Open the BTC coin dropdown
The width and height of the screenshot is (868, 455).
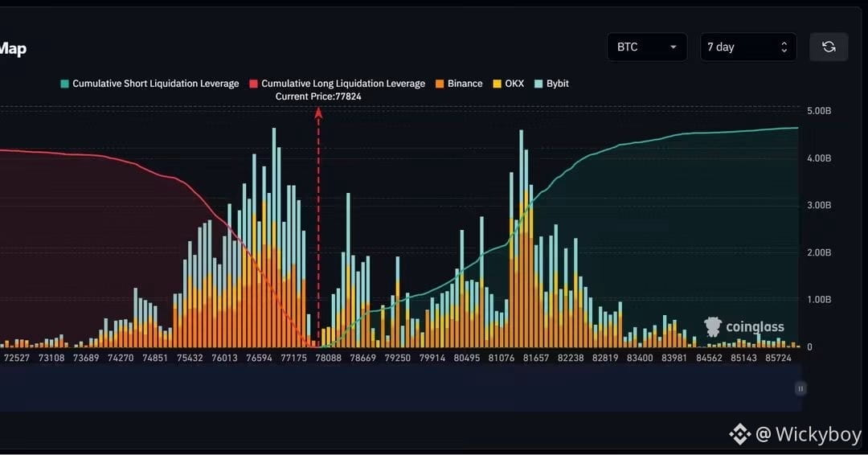point(647,47)
